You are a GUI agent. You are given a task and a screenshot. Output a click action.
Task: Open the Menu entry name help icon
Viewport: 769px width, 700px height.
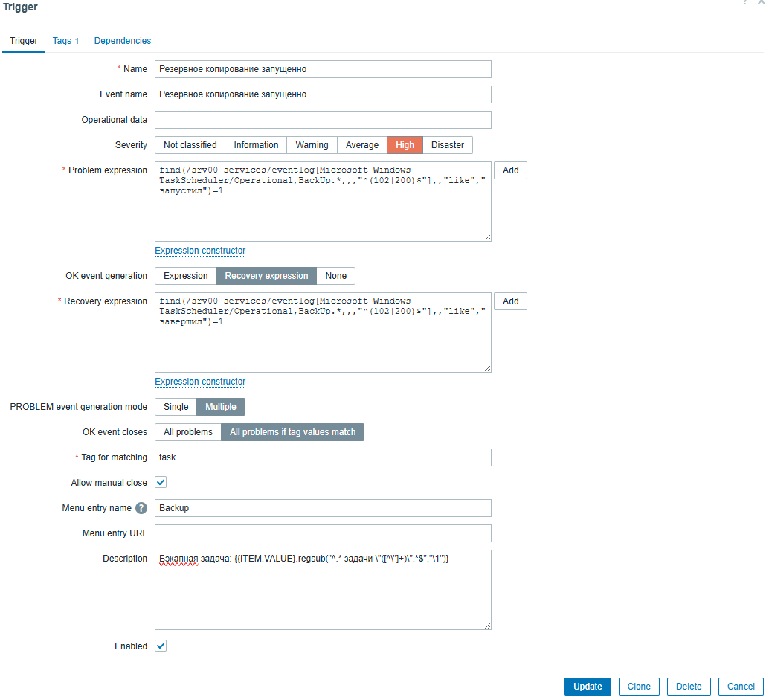click(x=141, y=508)
